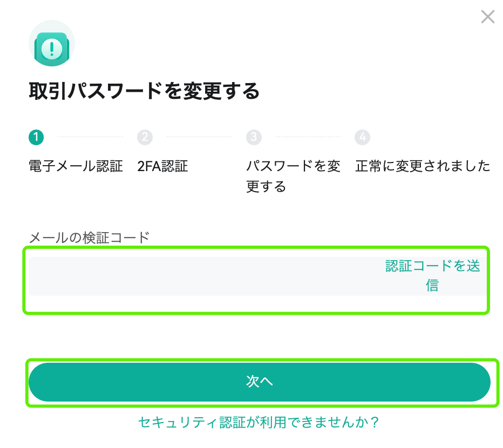Click dotted connector between steps 1 and 2
This screenshot has height=448, width=503.
[91, 137]
